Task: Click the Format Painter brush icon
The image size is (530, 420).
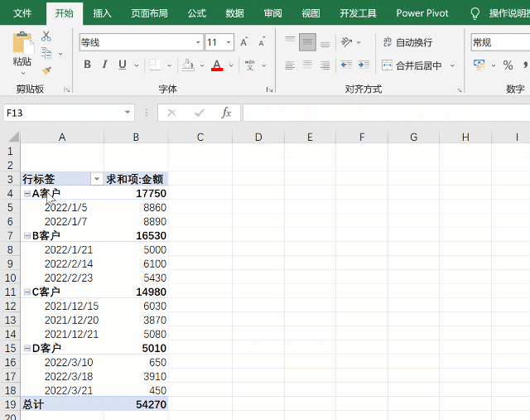Action: [46, 70]
